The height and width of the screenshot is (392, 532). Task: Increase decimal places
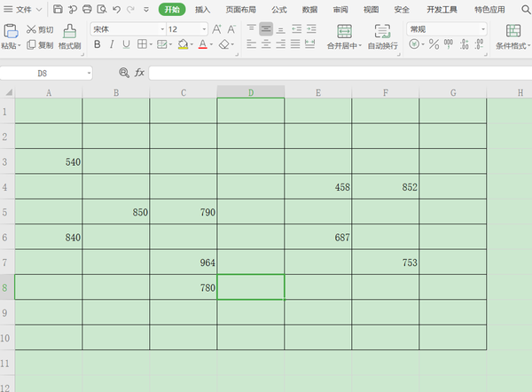tap(464, 44)
